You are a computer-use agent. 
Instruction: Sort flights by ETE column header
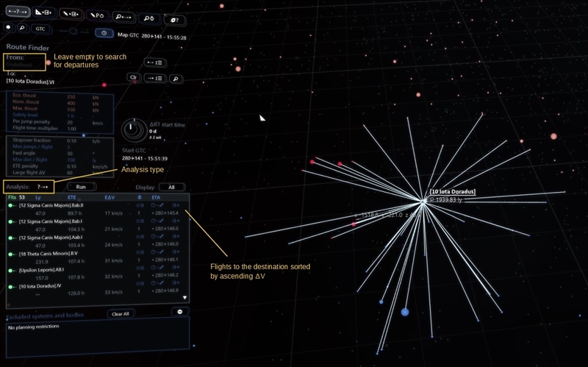pyautogui.click(x=71, y=197)
